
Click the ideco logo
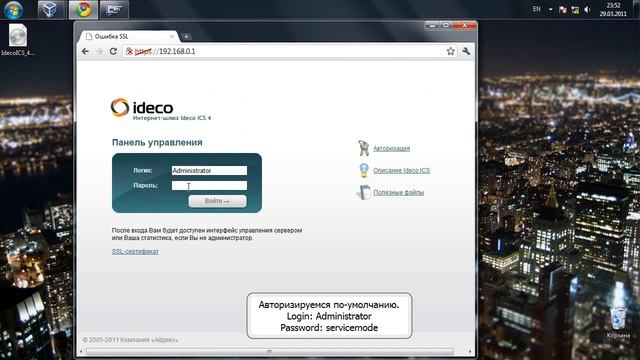(x=142, y=107)
